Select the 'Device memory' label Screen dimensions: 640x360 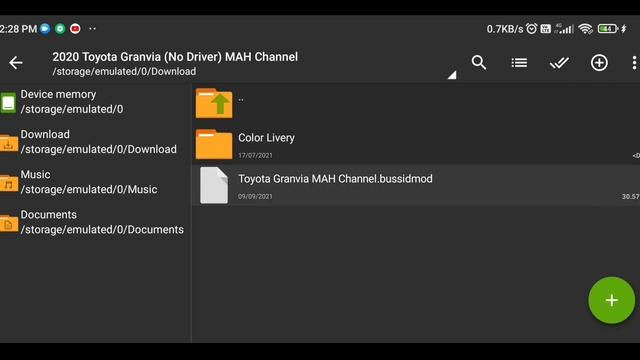point(58,94)
